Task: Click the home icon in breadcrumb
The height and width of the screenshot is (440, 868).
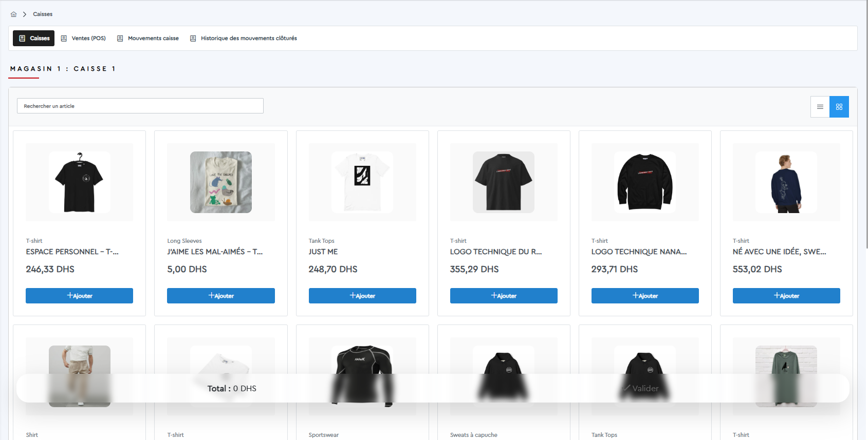Action: click(13, 14)
